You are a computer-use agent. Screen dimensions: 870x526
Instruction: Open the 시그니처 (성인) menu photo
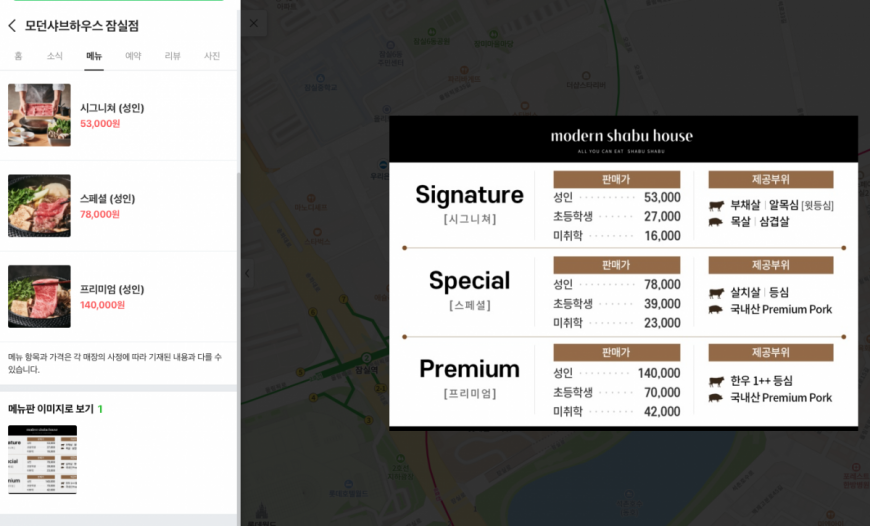(39, 115)
